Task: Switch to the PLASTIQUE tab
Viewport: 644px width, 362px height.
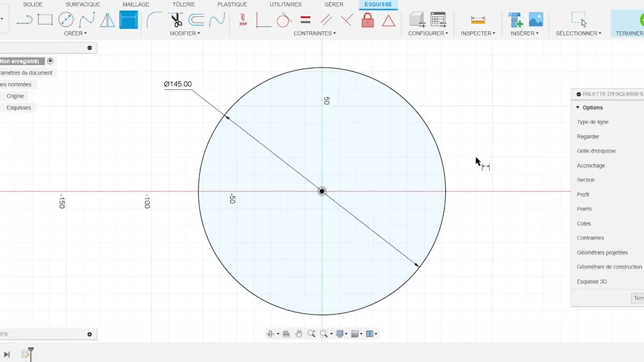Action: (232, 4)
